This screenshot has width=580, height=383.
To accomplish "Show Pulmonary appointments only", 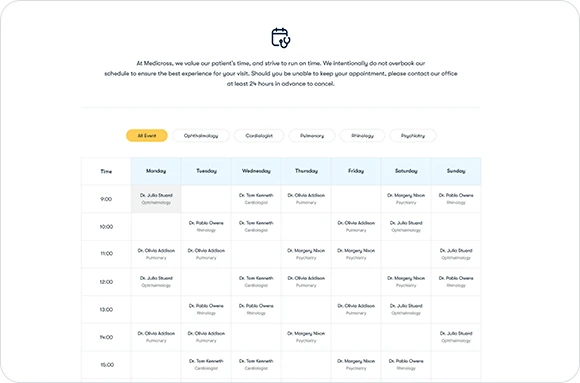I will pyautogui.click(x=312, y=135).
